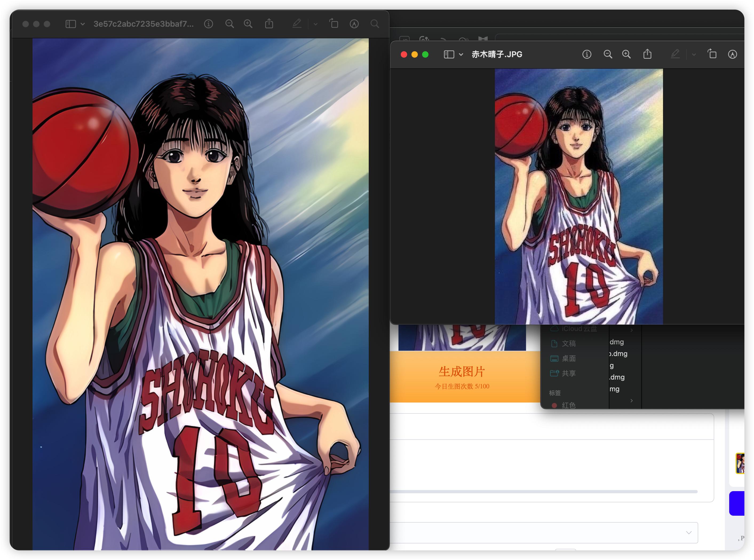754x560 pixels.
Task: Close the 赤木晴子.JPG window
Action: pos(404,54)
